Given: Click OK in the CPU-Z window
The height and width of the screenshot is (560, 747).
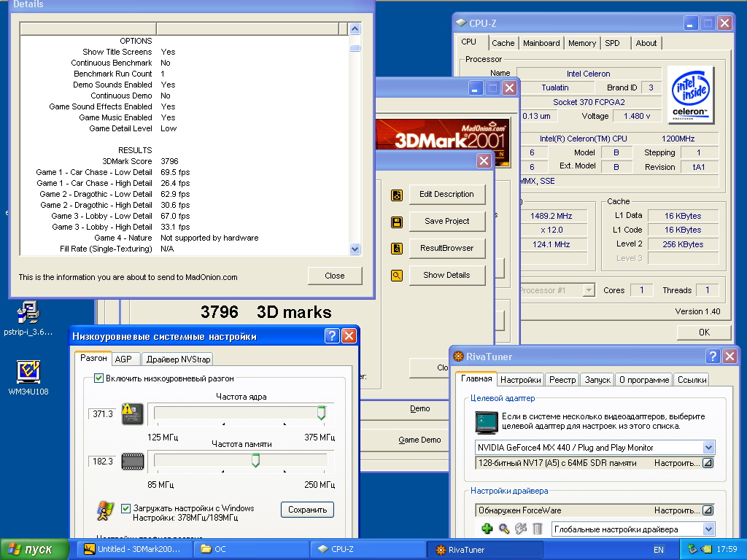Looking at the screenshot, I should point(704,332).
